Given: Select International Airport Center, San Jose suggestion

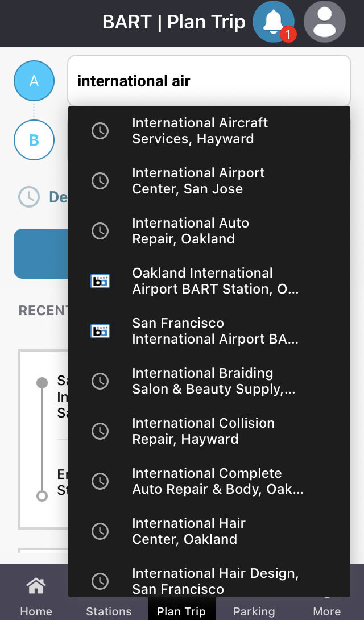Looking at the screenshot, I should pos(209,181).
